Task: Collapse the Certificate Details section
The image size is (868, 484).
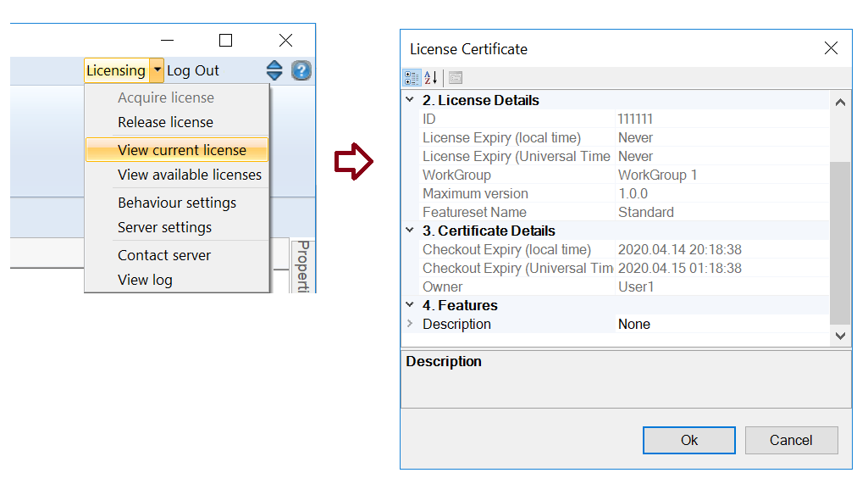Action: 410,231
